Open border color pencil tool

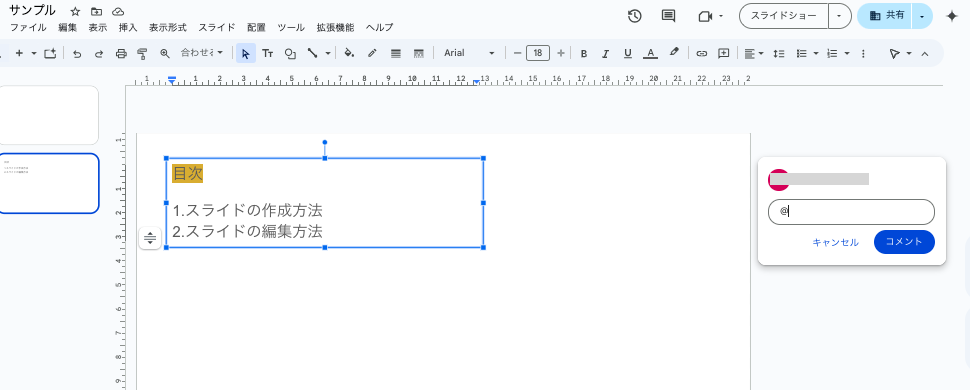click(372, 53)
